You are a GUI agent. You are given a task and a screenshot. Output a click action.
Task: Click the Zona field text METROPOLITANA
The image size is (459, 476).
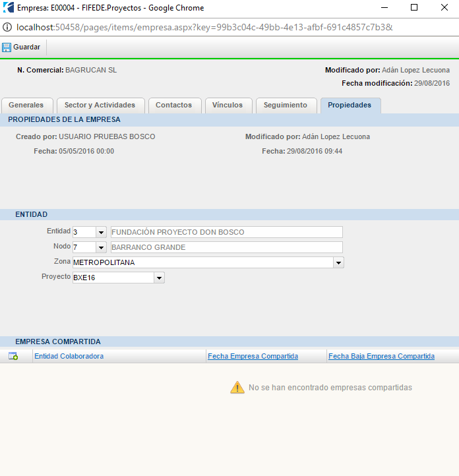coord(104,262)
